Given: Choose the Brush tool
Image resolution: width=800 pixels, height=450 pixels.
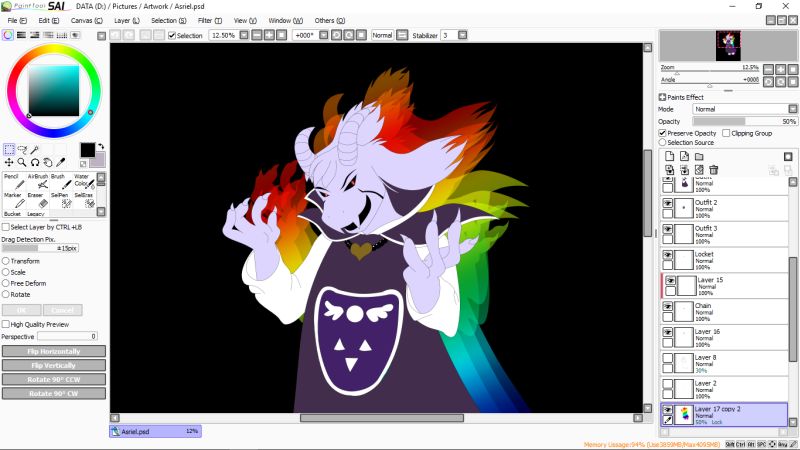Looking at the screenshot, I should pos(61,181).
